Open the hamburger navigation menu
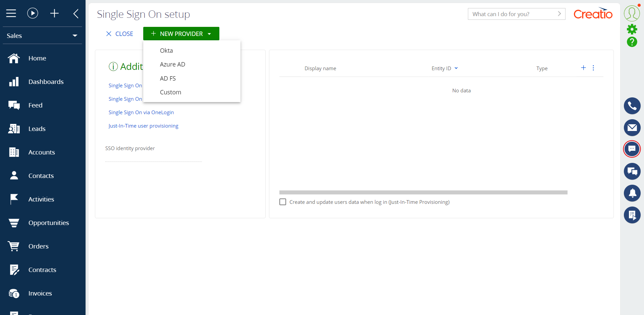The height and width of the screenshot is (315, 644). tap(11, 13)
